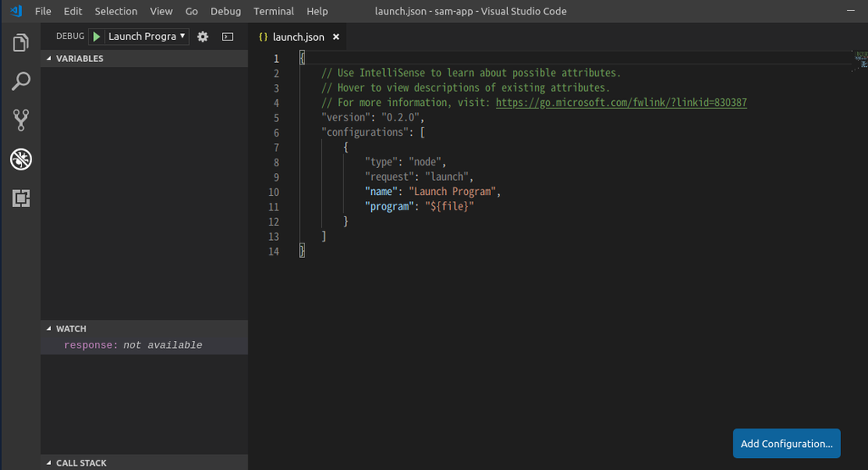This screenshot has height=470, width=868.
Task: Follow the go.microsoft.com fwlink URL
Action: 621,103
